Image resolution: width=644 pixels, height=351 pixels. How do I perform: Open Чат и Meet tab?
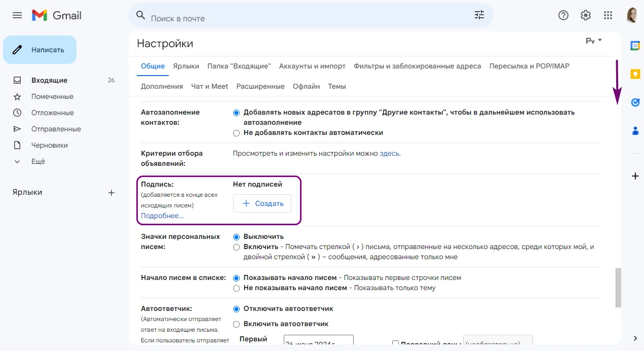(x=210, y=86)
